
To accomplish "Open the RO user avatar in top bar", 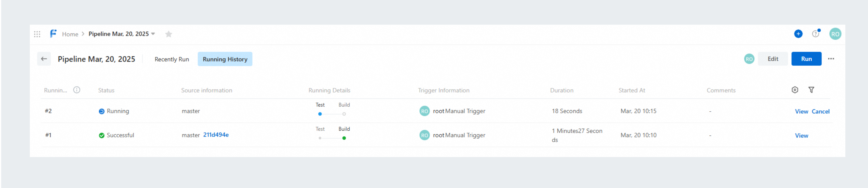I will [x=835, y=34].
